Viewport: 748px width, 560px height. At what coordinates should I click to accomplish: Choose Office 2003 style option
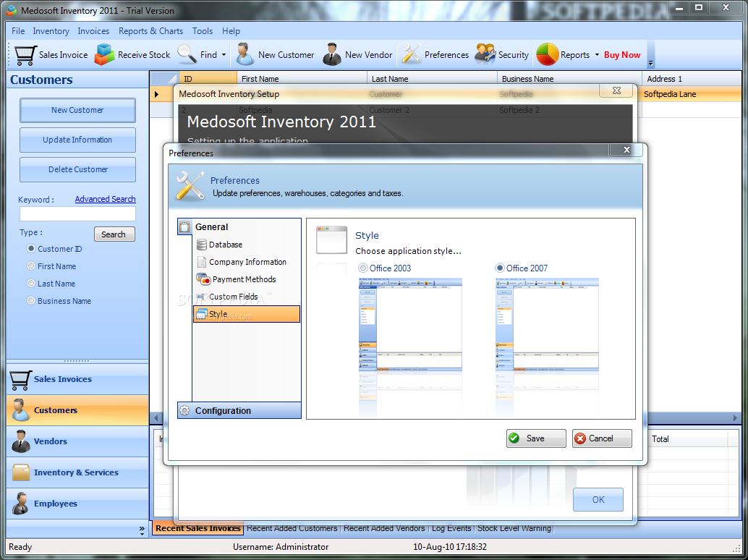coord(363,268)
